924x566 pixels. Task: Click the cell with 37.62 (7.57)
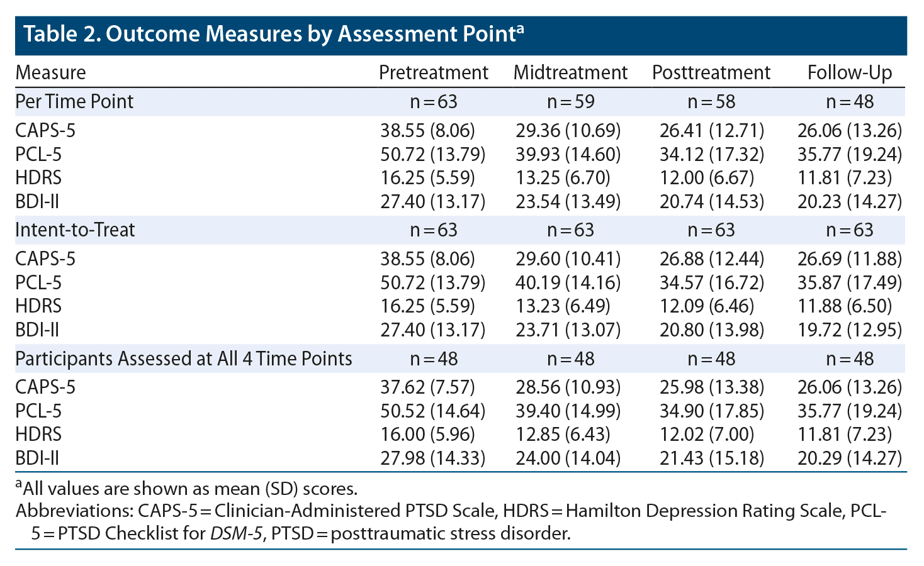(x=427, y=387)
